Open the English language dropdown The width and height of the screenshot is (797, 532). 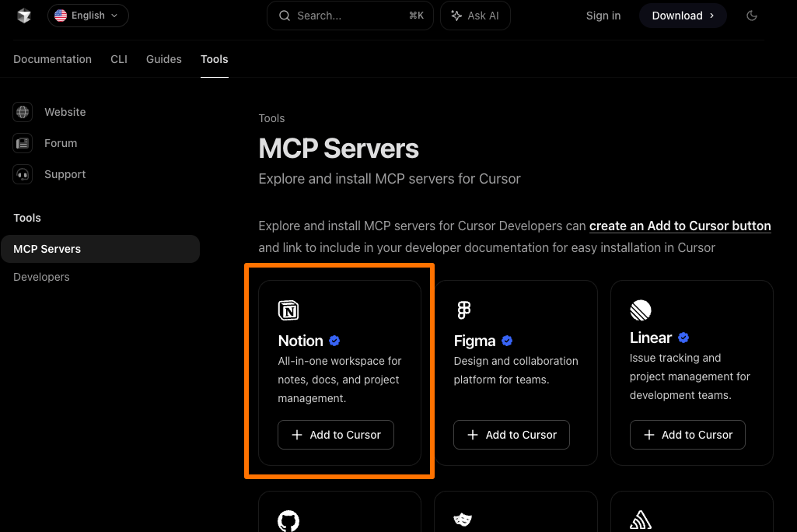click(88, 16)
